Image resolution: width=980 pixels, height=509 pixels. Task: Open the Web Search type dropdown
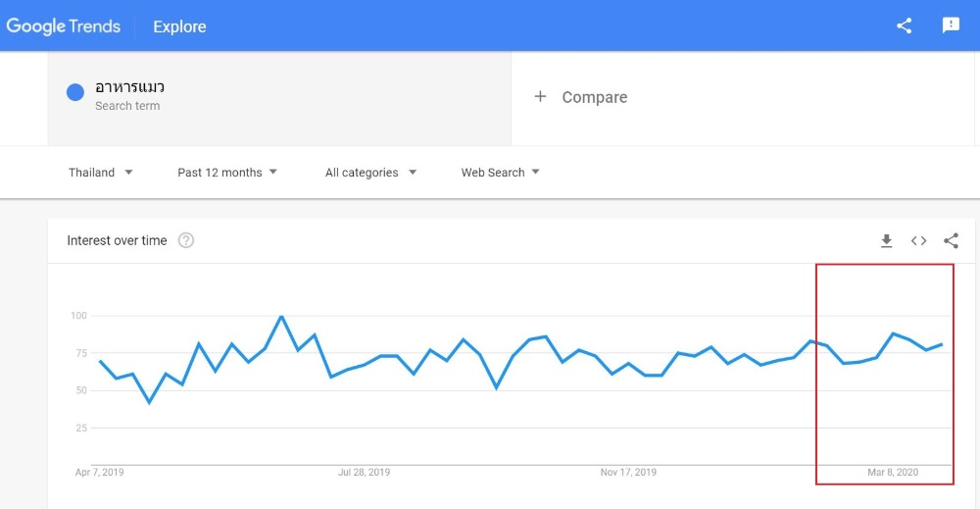click(500, 173)
